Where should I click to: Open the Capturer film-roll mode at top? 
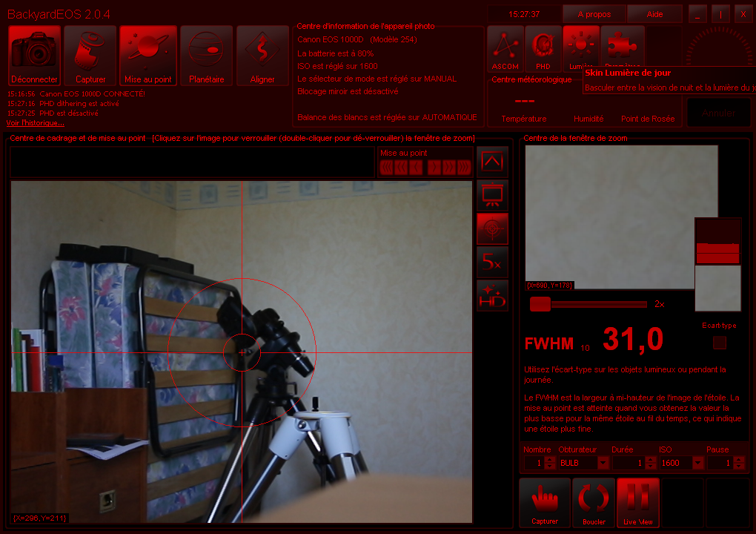(x=90, y=56)
